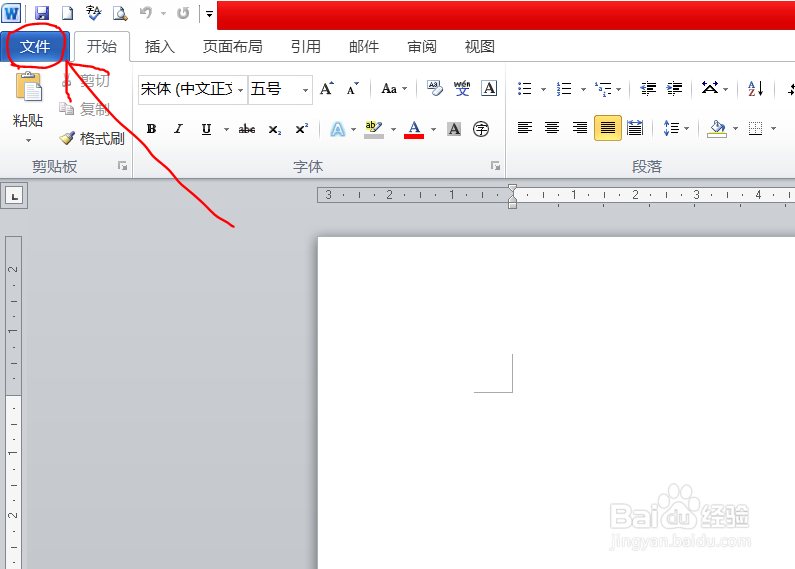
Task: Open the 字体 dialog launcher
Action: pos(495,166)
